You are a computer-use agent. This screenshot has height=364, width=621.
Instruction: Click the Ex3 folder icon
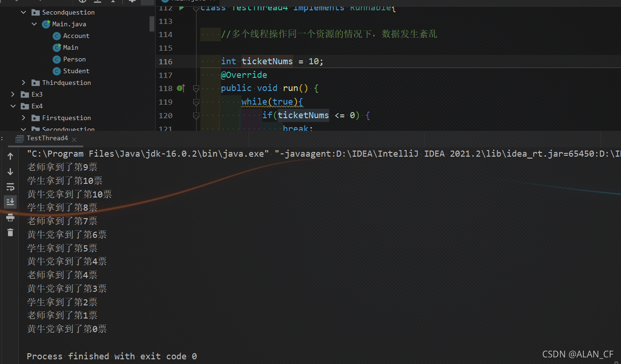25,94
